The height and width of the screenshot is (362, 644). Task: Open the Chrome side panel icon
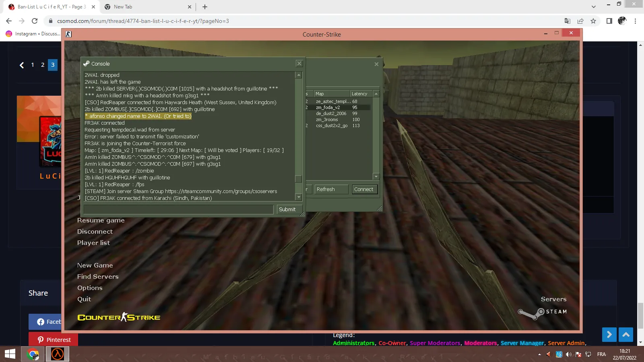pyautogui.click(x=609, y=21)
